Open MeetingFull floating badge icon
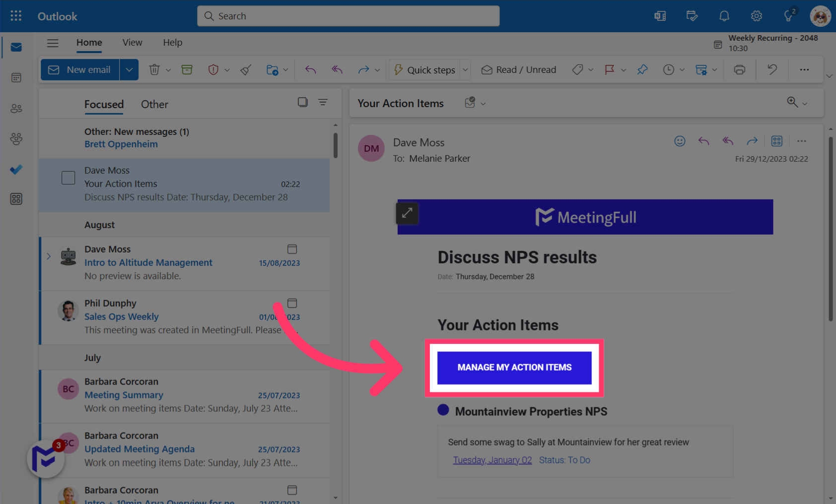Screen dimensions: 836x504 point(46,458)
